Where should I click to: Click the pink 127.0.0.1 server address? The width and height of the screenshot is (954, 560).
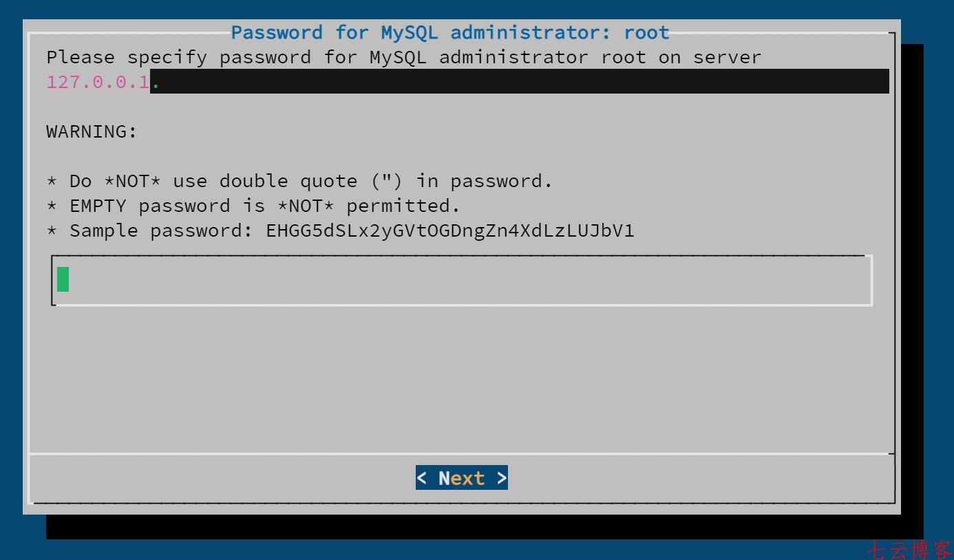tap(98, 82)
